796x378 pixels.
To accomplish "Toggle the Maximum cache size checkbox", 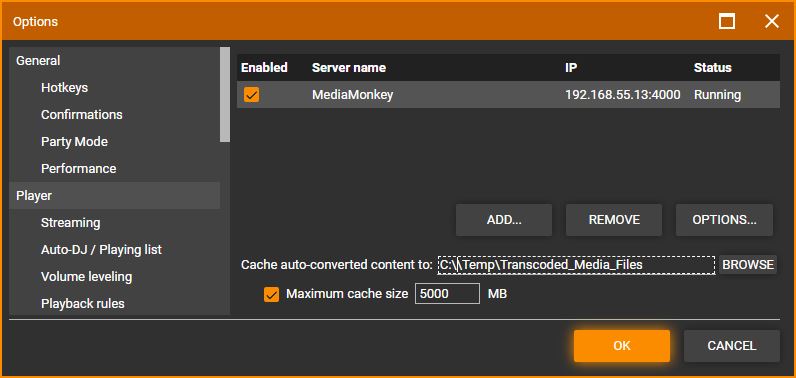I will pos(272,294).
